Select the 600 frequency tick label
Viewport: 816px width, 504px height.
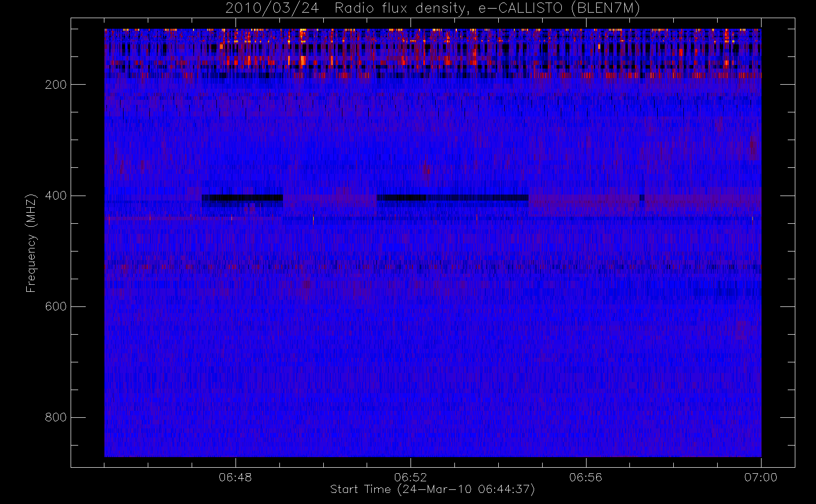(55, 306)
